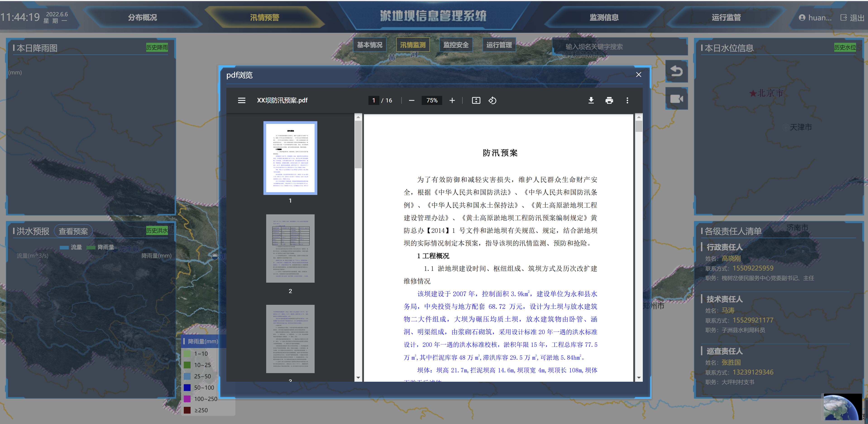Log out with 退出 button
The height and width of the screenshot is (424, 868).
[x=853, y=17]
